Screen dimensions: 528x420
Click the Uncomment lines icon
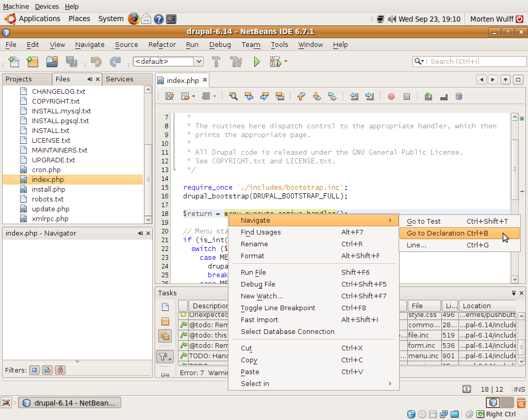[x=444, y=96]
